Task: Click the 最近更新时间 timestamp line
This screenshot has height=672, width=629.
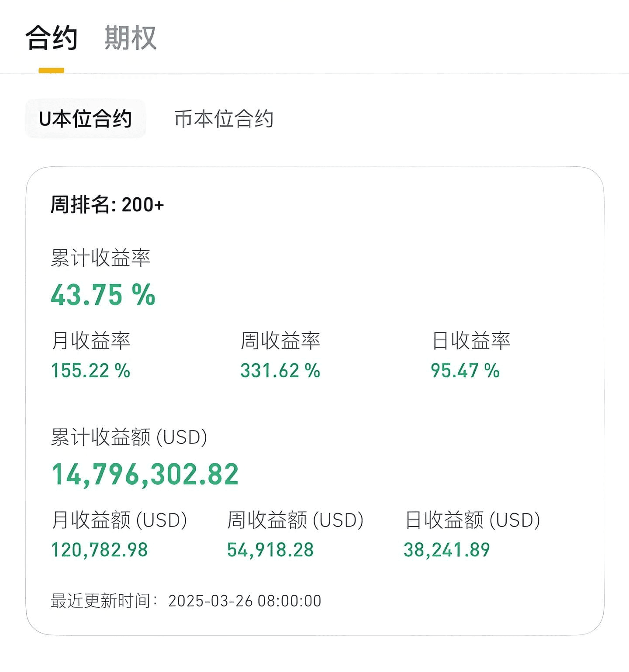Action: pyautogui.click(x=186, y=601)
